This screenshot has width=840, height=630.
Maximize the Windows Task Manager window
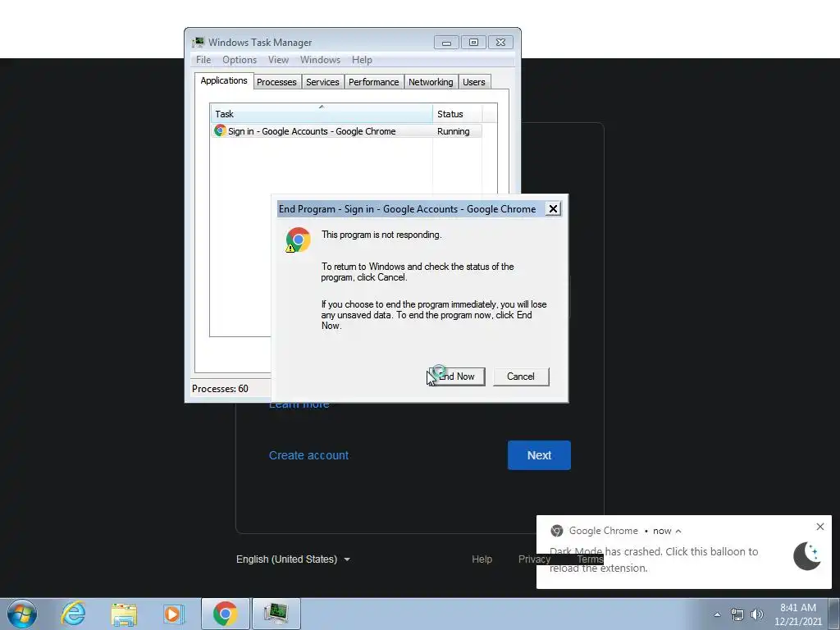[x=473, y=43]
